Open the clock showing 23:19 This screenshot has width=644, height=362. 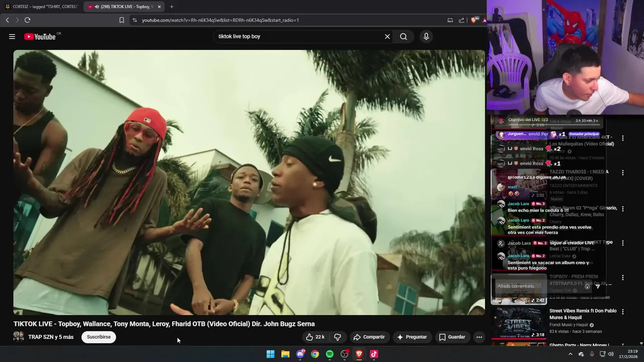628,354
